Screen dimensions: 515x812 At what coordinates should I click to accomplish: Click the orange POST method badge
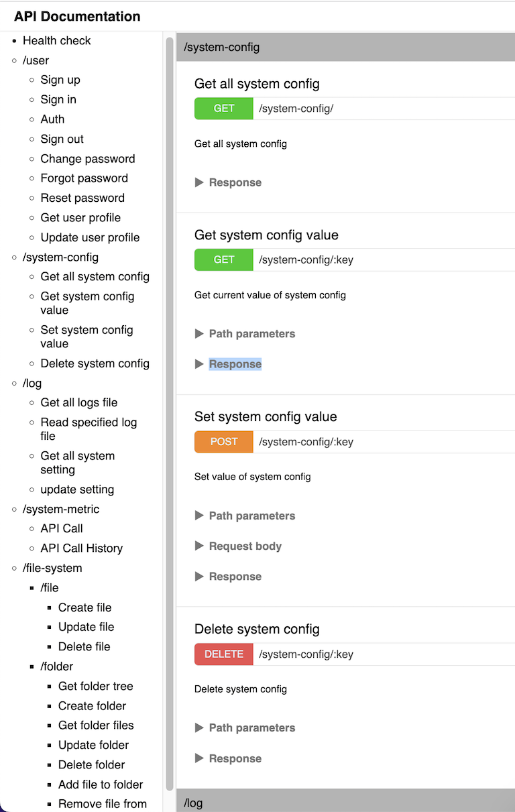224,442
